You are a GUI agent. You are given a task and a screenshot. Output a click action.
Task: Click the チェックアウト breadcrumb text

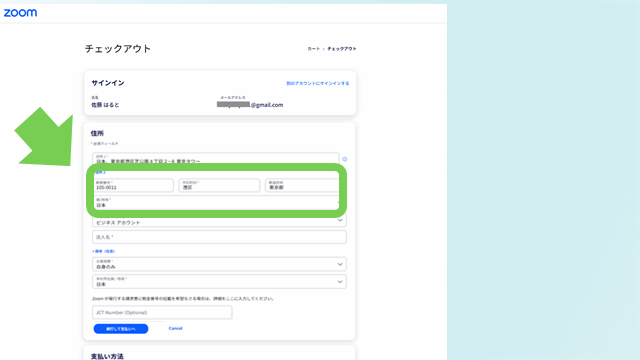(342, 49)
